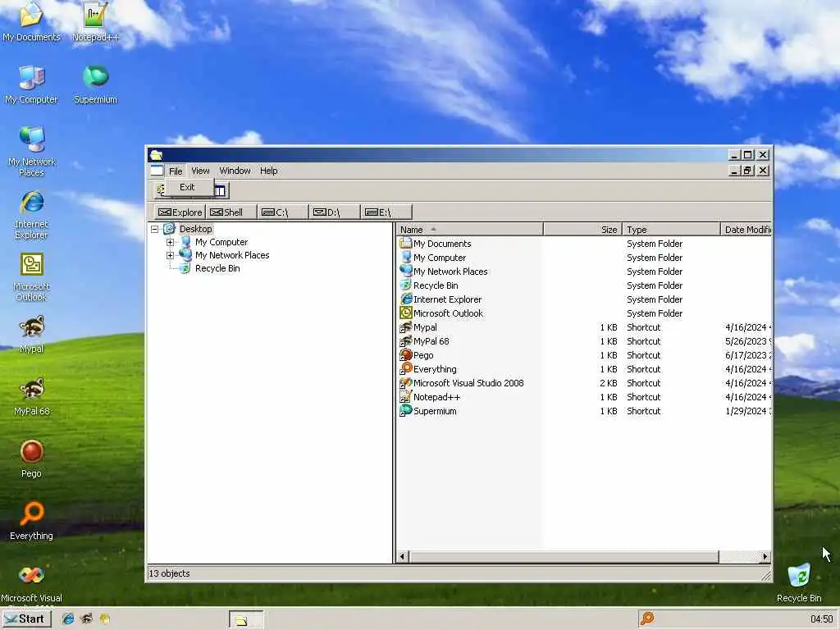Click Microsoft Outlook desktop icon
The width and height of the screenshot is (840, 630).
tap(31, 264)
